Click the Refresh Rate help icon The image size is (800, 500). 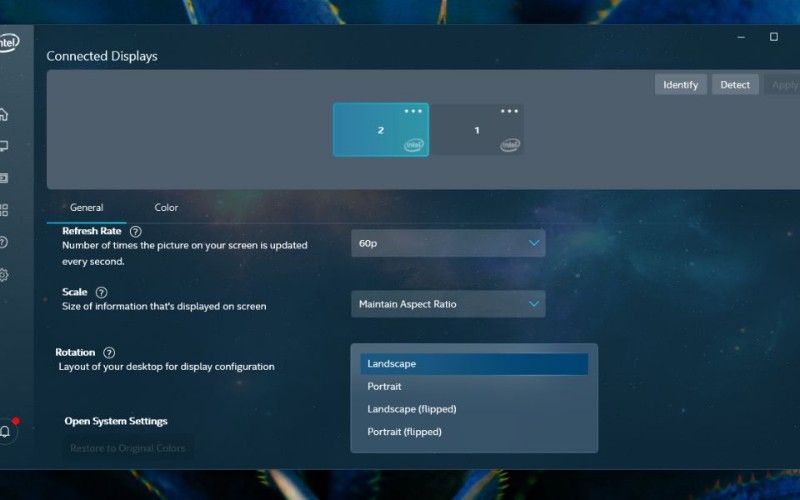[135, 231]
